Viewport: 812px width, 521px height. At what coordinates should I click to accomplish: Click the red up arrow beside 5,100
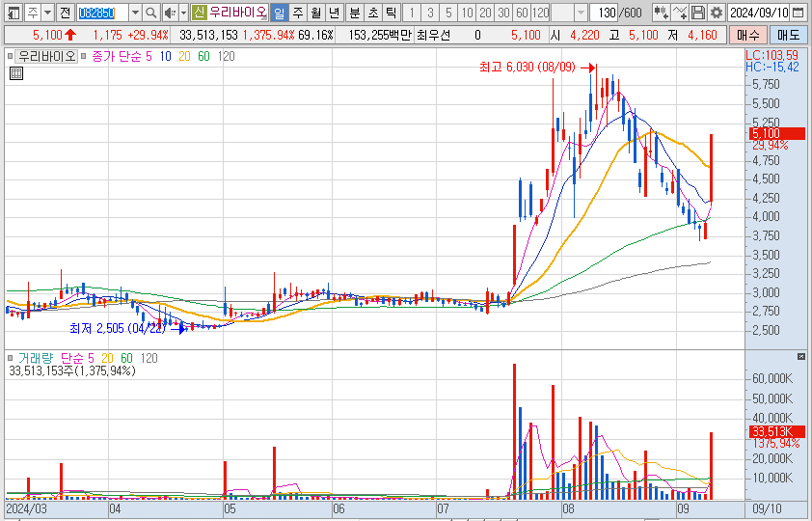click(x=70, y=36)
